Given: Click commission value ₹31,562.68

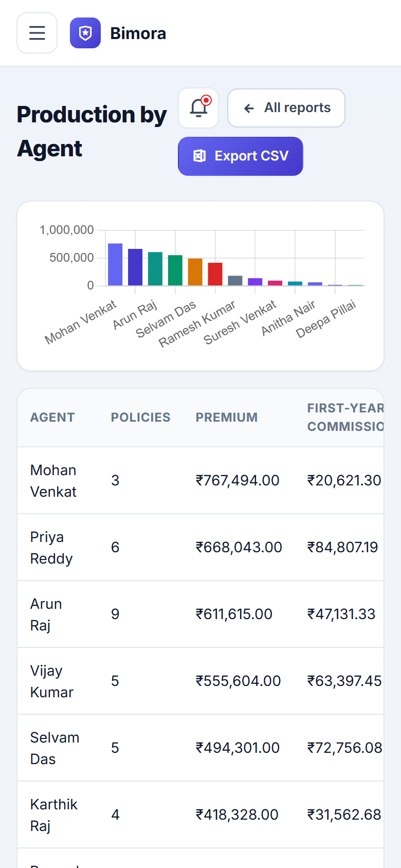Looking at the screenshot, I should click(x=344, y=815).
